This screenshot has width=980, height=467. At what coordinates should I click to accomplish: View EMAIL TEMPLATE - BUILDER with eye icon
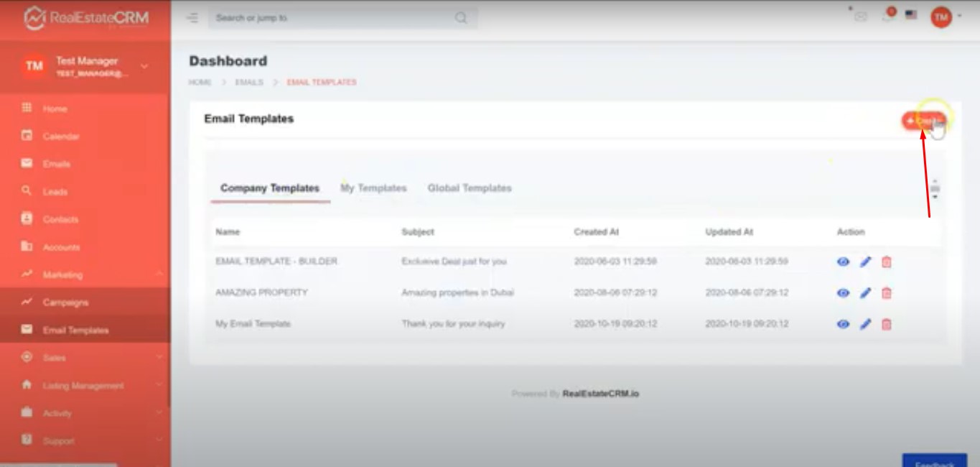pos(843,262)
